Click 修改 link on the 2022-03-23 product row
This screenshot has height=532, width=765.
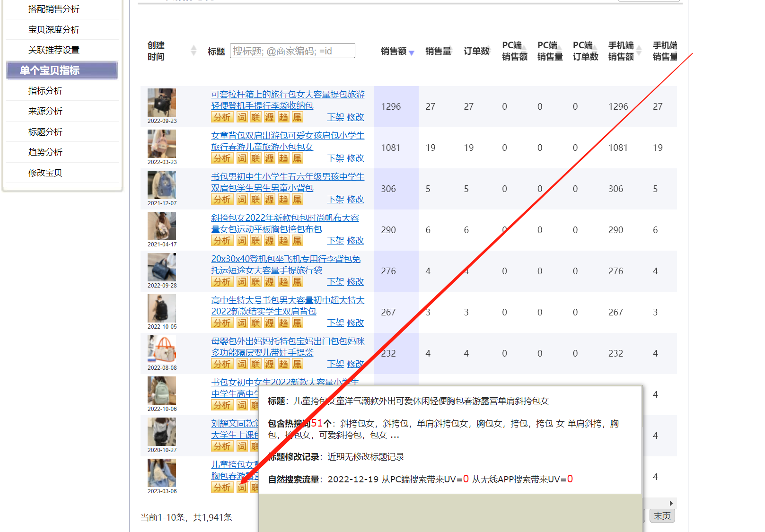point(355,158)
